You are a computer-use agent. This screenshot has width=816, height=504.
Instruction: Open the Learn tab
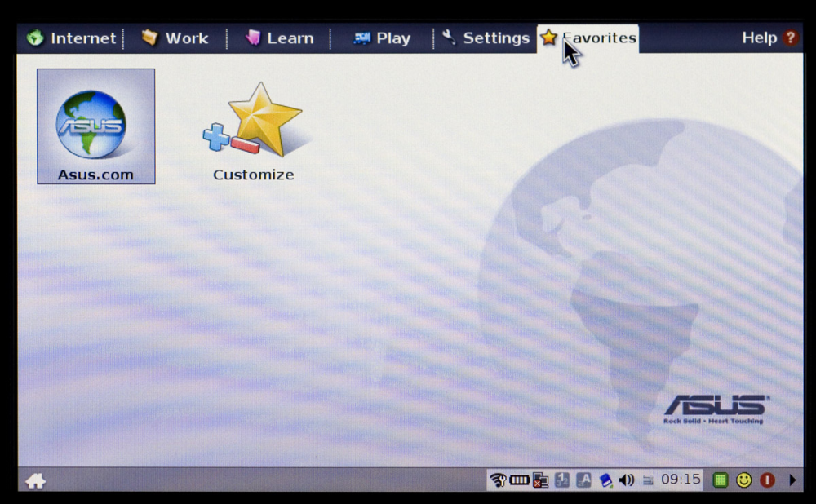pyautogui.click(x=280, y=38)
